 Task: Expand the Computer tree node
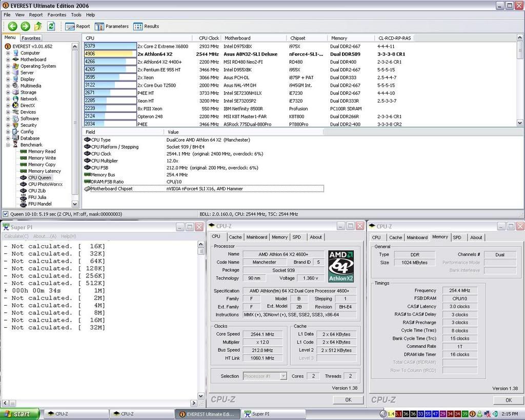coord(8,53)
